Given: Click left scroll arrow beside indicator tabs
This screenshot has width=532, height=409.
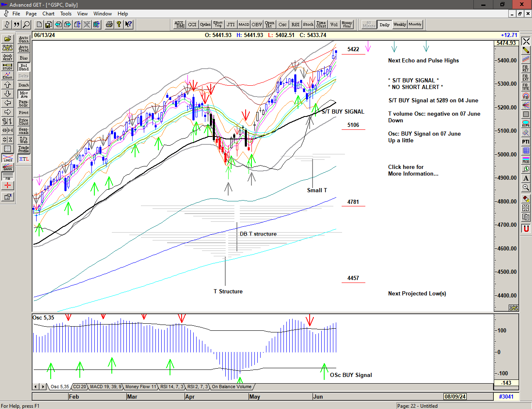Looking at the screenshot, I should click(x=36, y=387).
